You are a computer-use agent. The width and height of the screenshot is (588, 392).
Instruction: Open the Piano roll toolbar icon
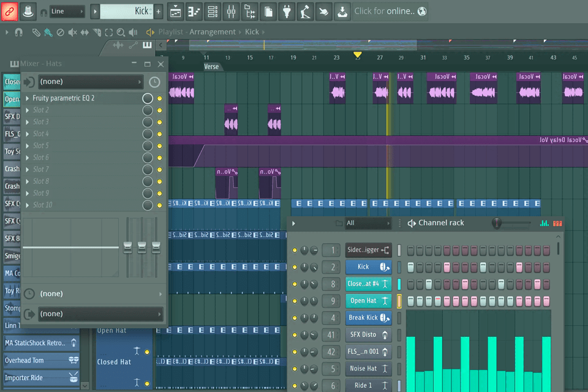click(194, 12)
